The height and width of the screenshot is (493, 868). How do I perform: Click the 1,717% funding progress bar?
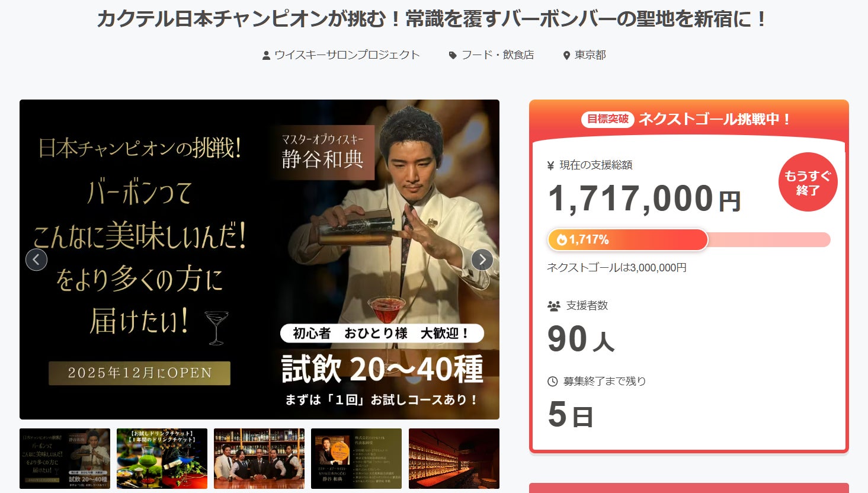(x=688, y=240)
